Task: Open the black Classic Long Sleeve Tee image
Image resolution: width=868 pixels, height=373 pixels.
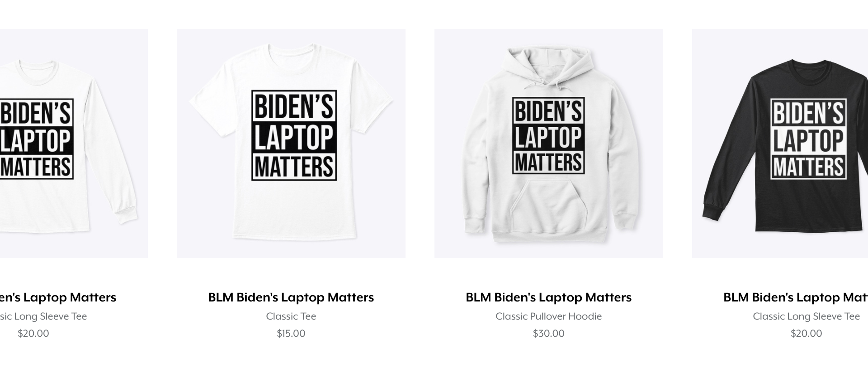Action: (780, 143)
